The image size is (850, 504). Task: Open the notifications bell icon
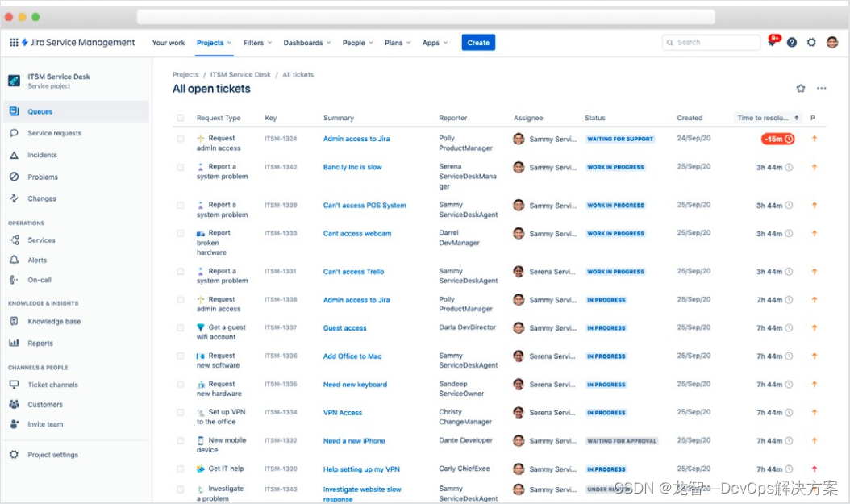pyautogui.click(x=772, y=42)
